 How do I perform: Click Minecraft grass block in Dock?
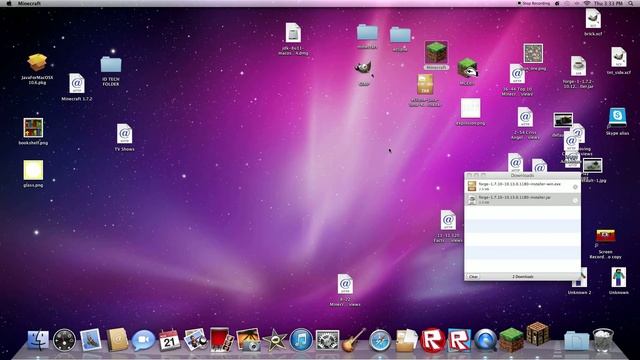tap(512, 340)
